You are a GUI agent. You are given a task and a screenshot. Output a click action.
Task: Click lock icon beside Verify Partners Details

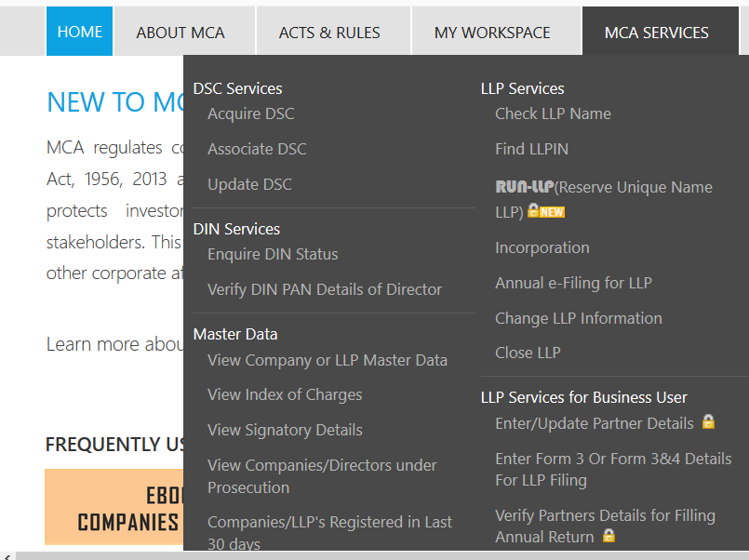(609, 536)
